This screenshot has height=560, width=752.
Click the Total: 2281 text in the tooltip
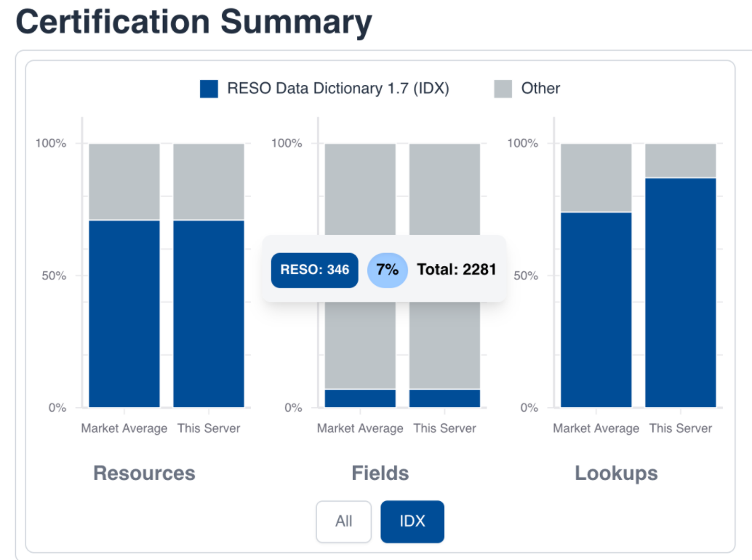coord(457,270)
